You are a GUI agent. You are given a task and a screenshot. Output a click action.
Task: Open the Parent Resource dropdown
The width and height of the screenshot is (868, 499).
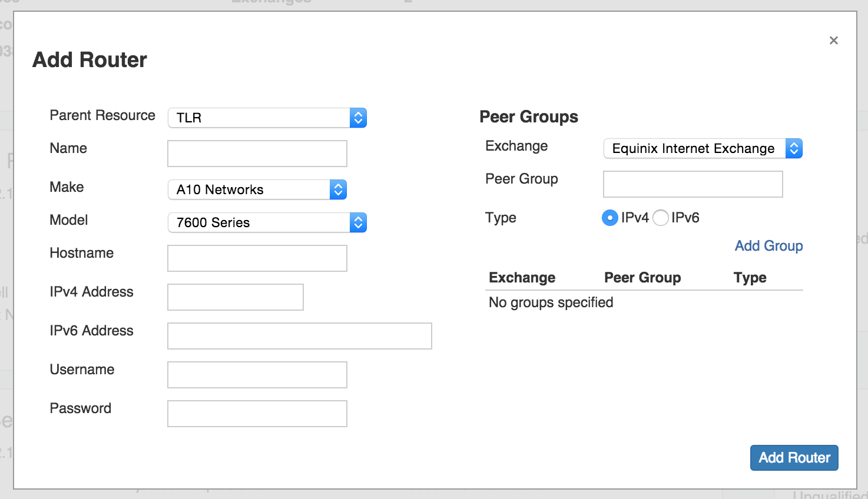(267, 118)
